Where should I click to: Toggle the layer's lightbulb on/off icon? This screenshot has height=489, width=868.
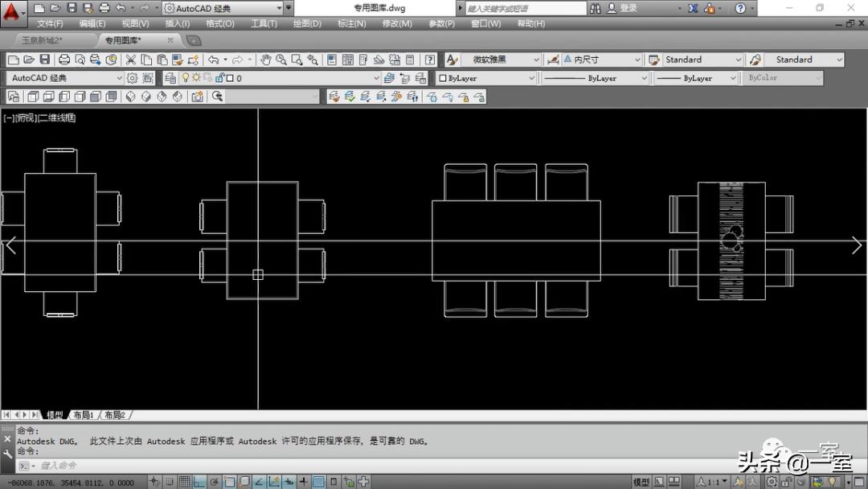pos(185,78)
